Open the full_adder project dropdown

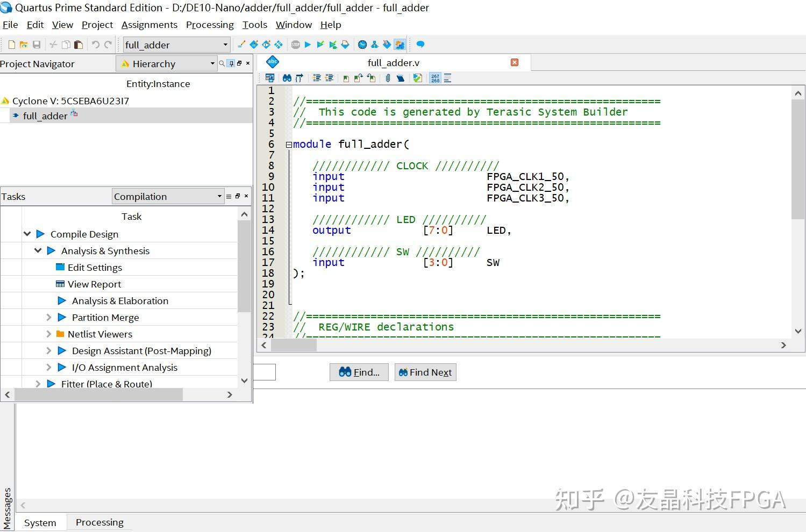click(226, 45)
